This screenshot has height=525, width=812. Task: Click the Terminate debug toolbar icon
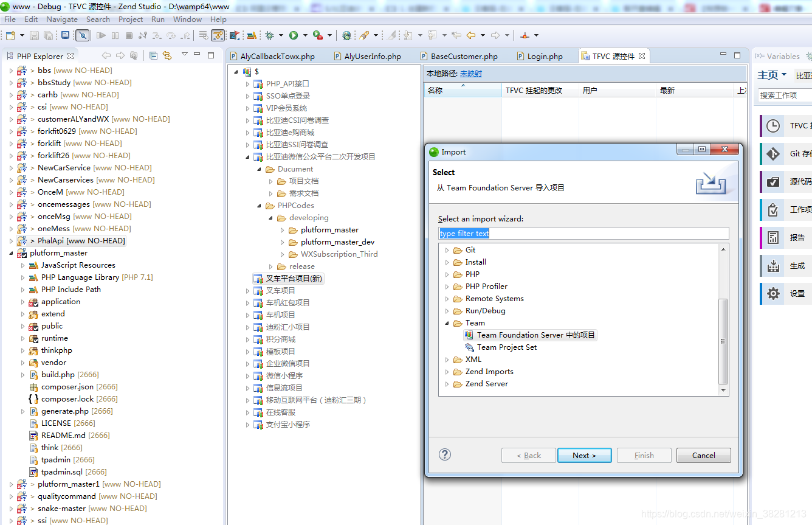[128, 35]
